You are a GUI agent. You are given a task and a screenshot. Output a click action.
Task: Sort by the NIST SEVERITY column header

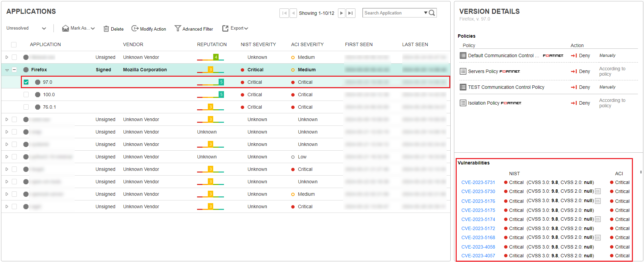click(x=258, y=44)
